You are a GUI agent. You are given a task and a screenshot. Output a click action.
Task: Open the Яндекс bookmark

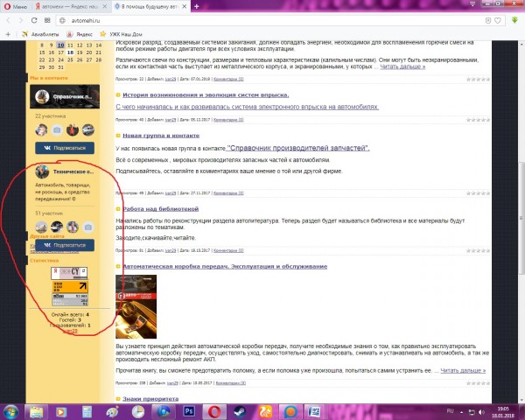pyautogui.click(x=80, y=34)
